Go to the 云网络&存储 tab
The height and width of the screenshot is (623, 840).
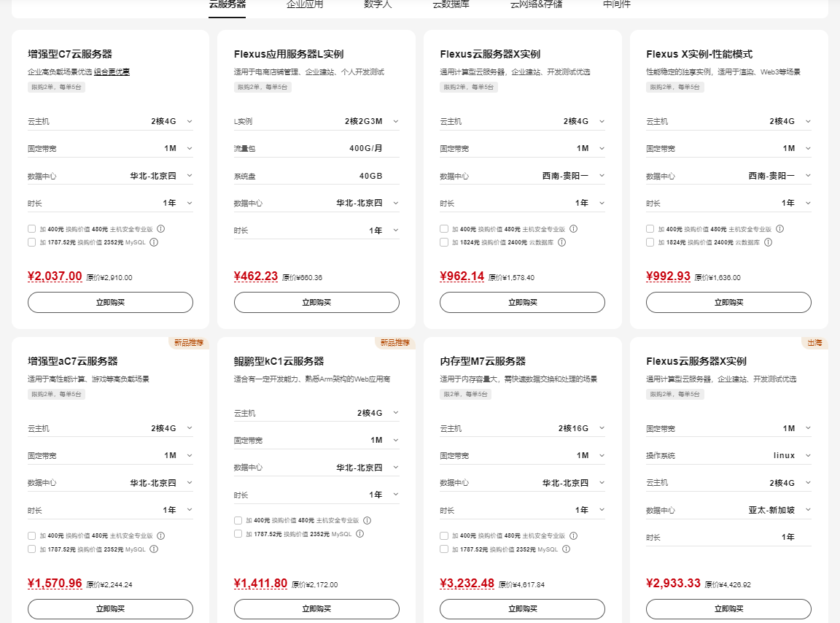coord(536,5)
